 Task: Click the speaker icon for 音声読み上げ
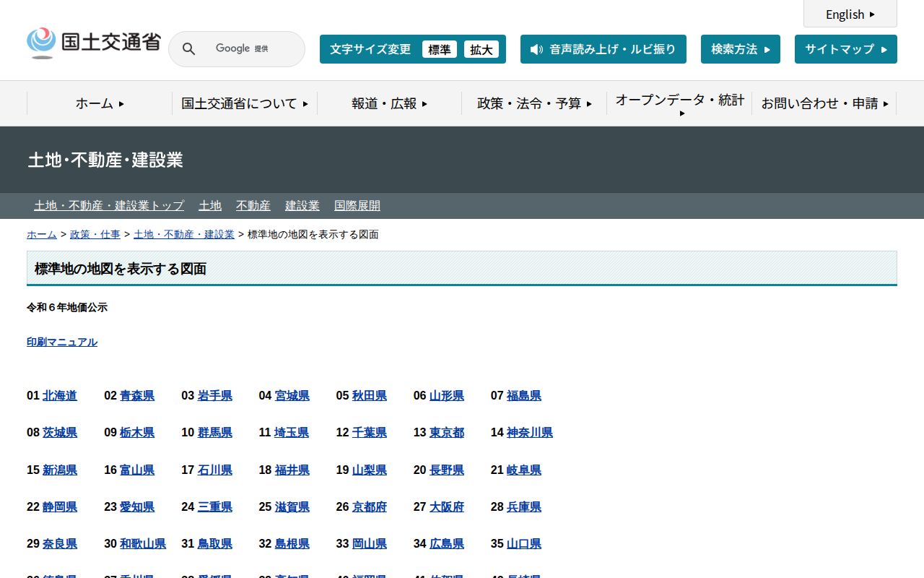(x=536, y=49)
